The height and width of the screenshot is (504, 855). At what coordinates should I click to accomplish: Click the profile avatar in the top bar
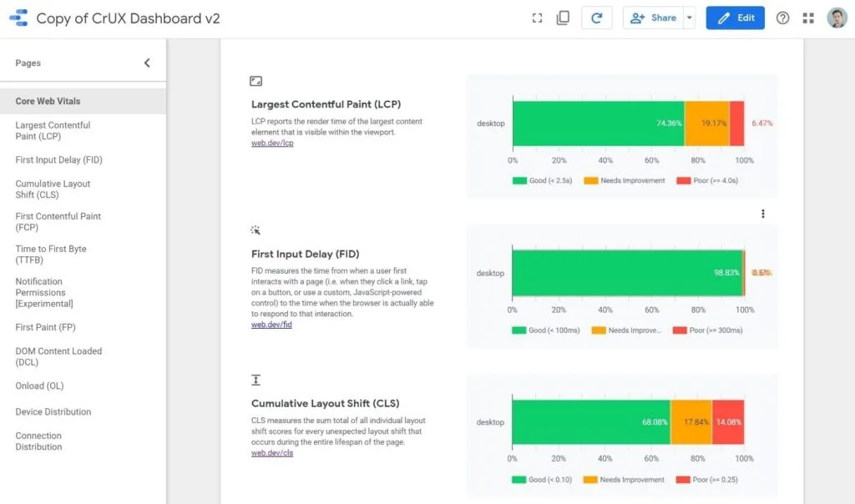tap(837, 17)
